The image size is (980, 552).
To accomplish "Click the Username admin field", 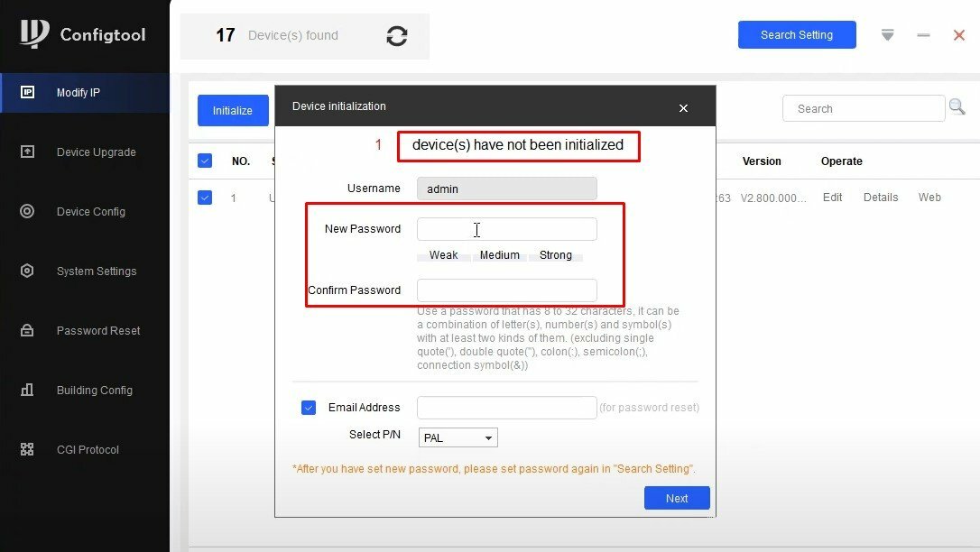I will pos(507,189).
